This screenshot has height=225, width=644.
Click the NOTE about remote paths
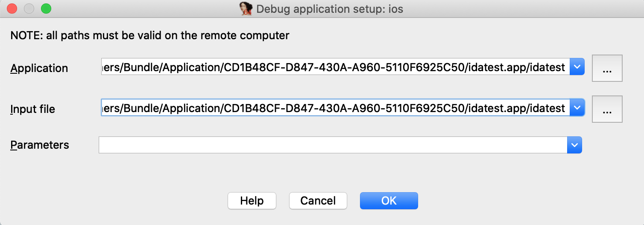[x=150, y=35]
